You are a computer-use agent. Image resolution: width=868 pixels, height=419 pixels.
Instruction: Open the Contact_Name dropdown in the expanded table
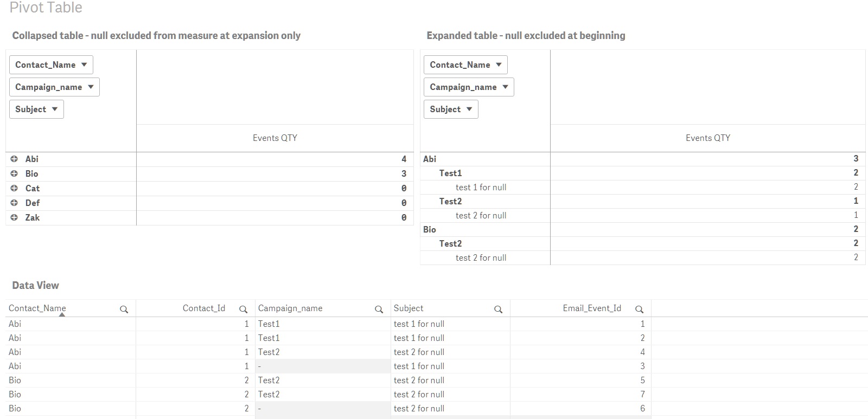(465, 65)
